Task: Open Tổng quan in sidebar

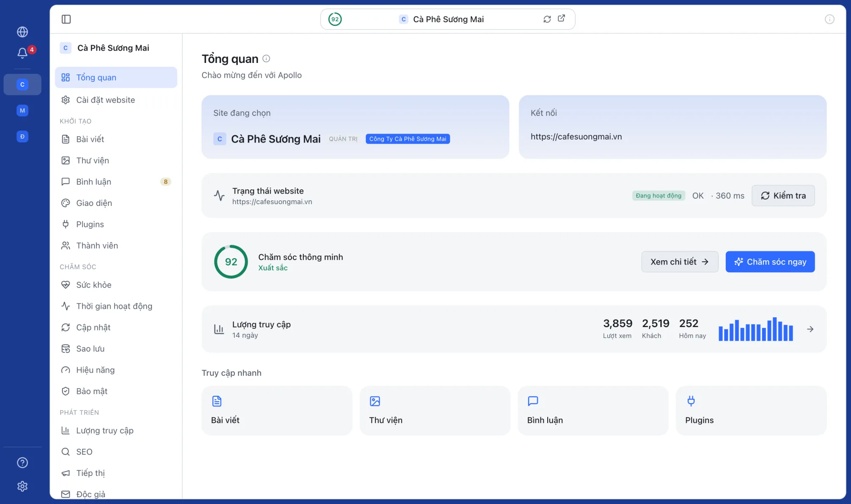Action: [x=116, y=77]
